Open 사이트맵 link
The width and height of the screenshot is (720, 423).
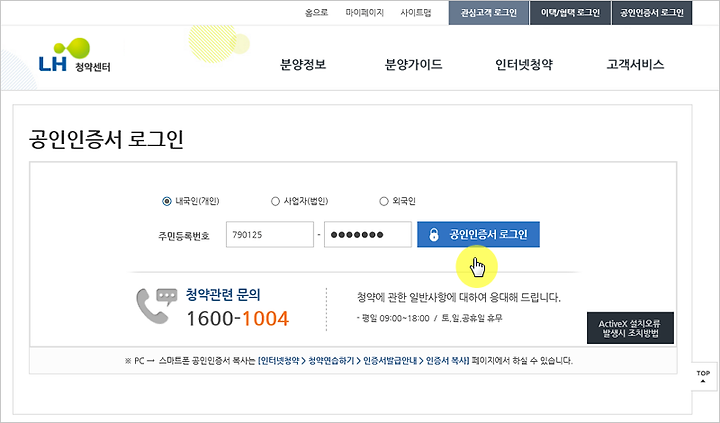click(x=416, y=13)
